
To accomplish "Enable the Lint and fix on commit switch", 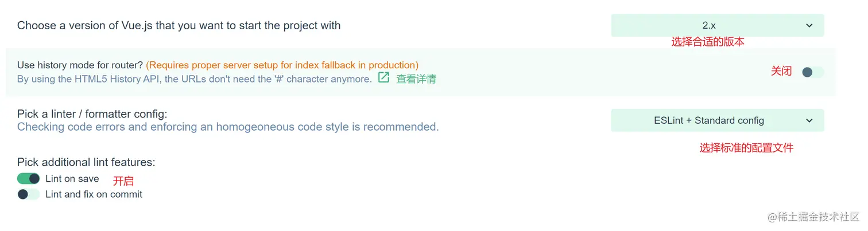I will [x=28, y=194].
